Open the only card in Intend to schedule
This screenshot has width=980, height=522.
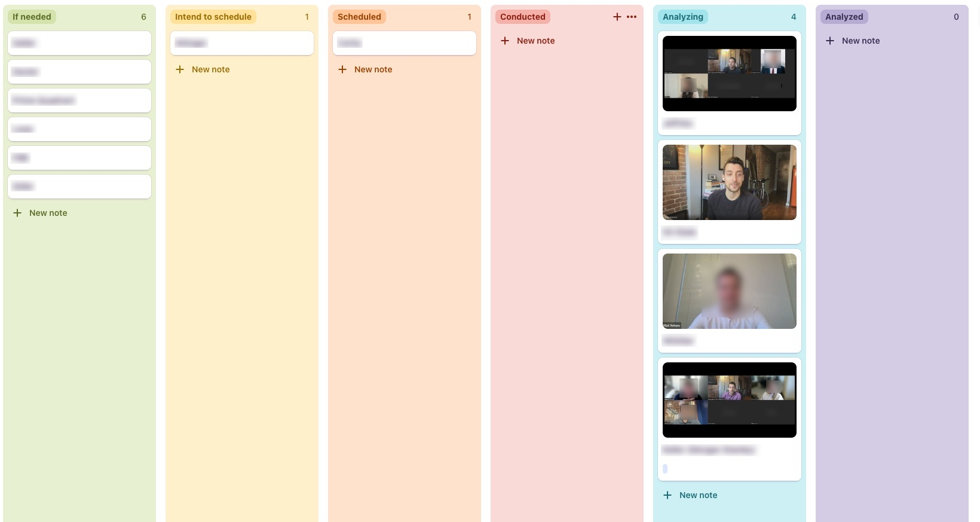(x=242, y=43)
